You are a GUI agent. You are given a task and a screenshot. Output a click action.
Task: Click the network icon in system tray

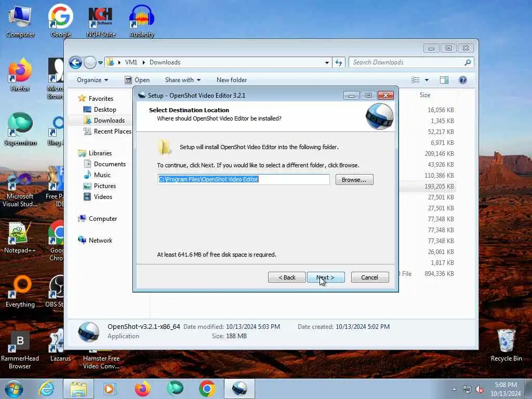click(467, 390)
